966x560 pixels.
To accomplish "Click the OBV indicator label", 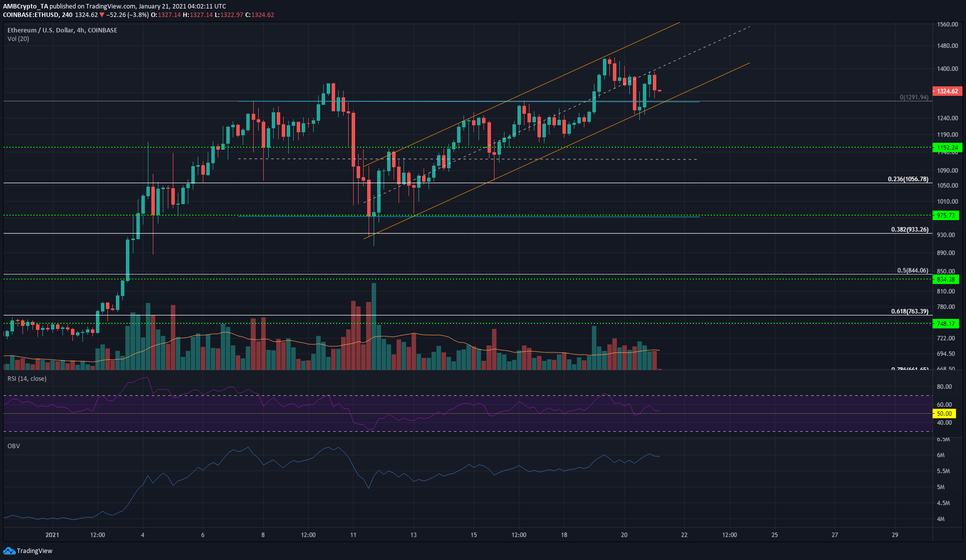I will pos(13,446).
